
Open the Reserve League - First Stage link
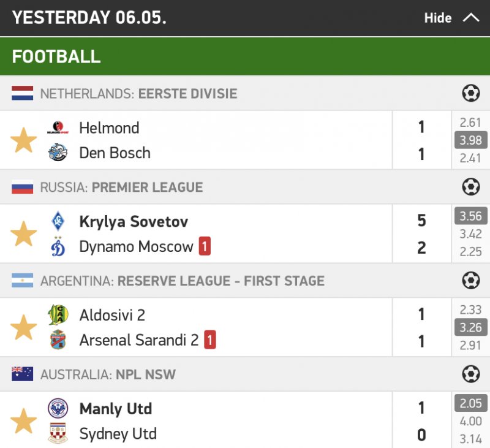tap(221, 281)
